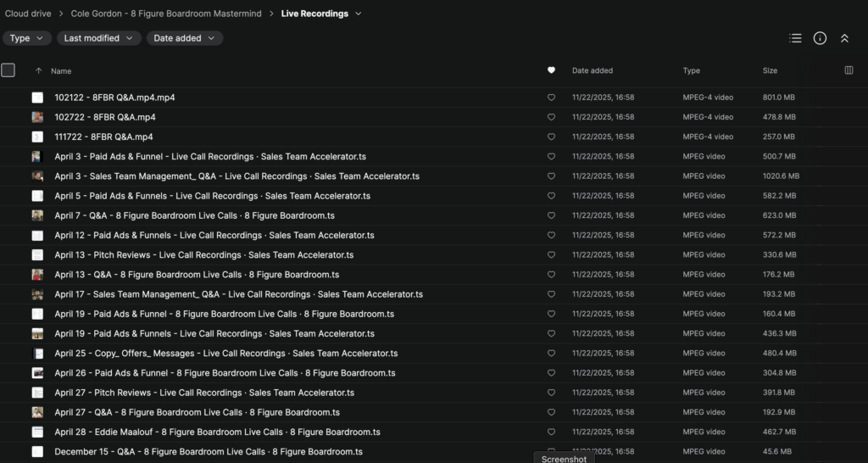Open the Last modified filter dropdown

pyautogui.click(x=98, y=38)
